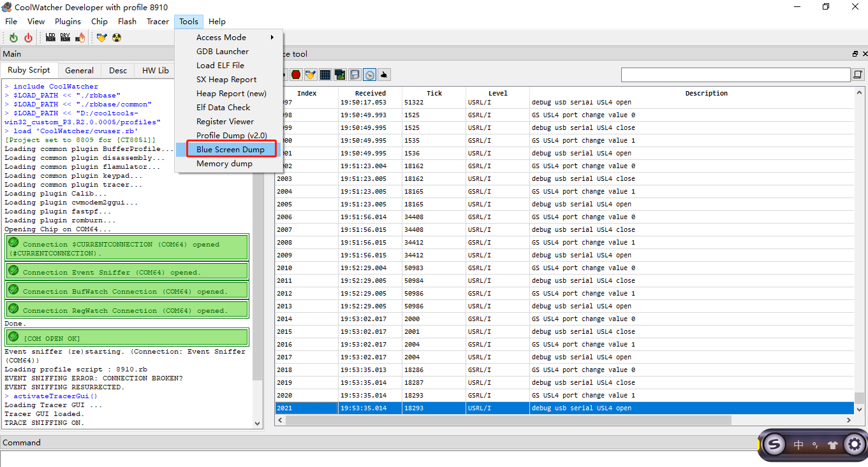Click the red power-off toolbar icon
868x467 pixels.
point(28,38)
